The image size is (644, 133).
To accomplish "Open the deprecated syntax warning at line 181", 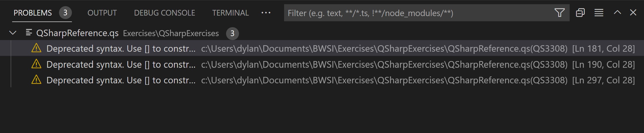I will pos(121,48).
